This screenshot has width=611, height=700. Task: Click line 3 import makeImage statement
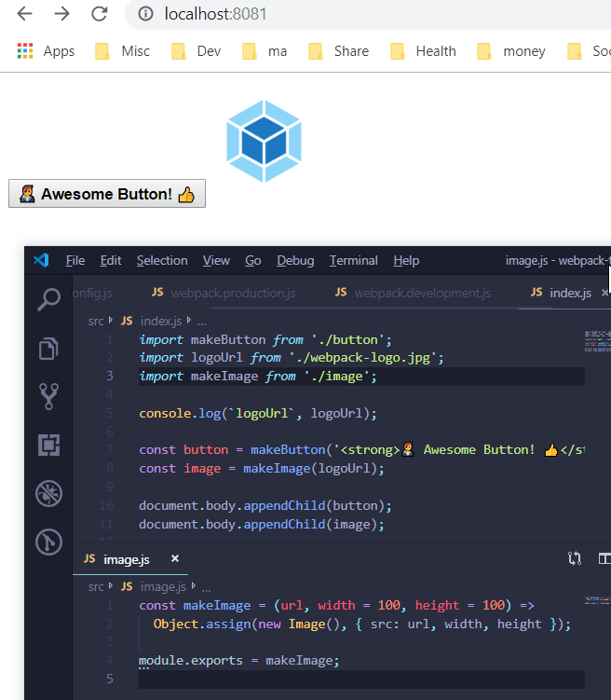pyautogui.click(x=258, y=377)
